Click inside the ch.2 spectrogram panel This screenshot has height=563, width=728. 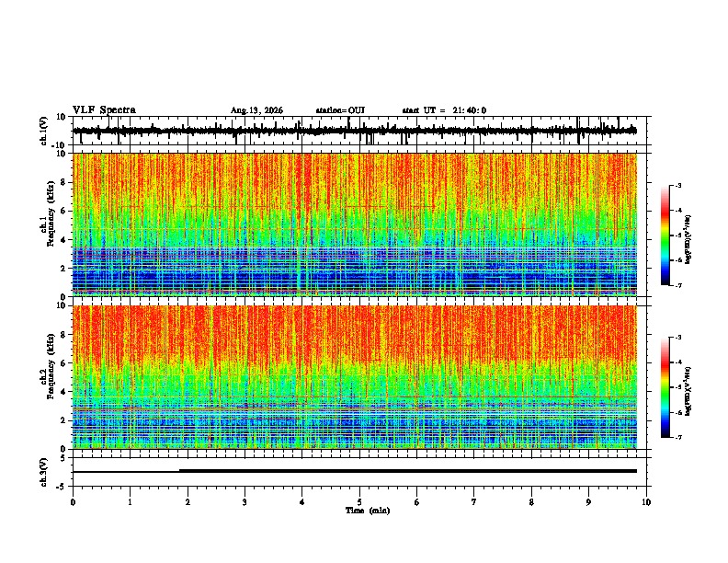(x=355, y=377)
